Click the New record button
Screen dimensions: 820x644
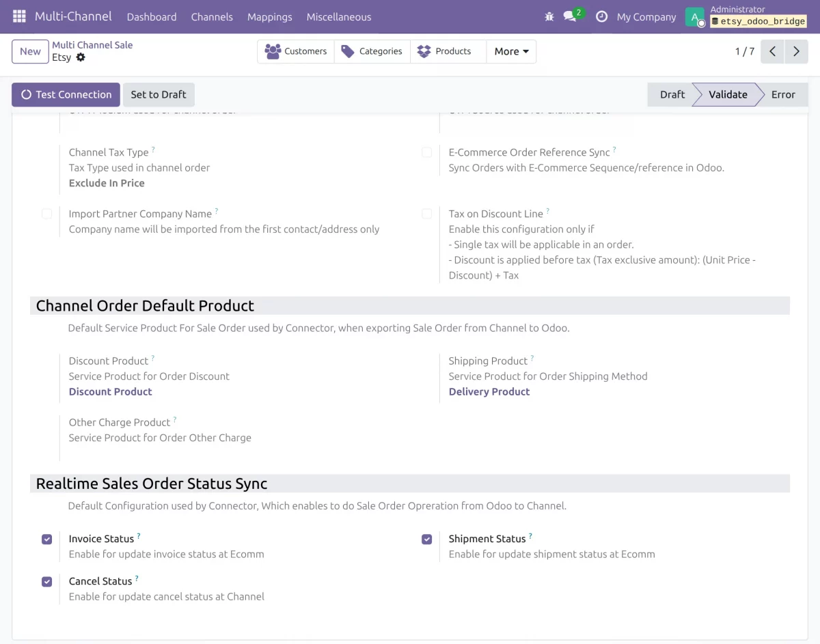30,51
